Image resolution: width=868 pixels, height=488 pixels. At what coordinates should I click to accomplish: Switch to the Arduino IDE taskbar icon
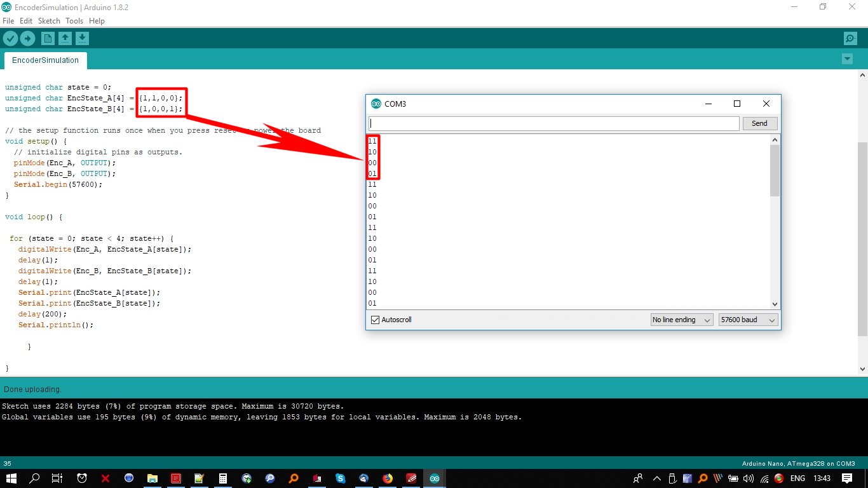pos(435,478)
